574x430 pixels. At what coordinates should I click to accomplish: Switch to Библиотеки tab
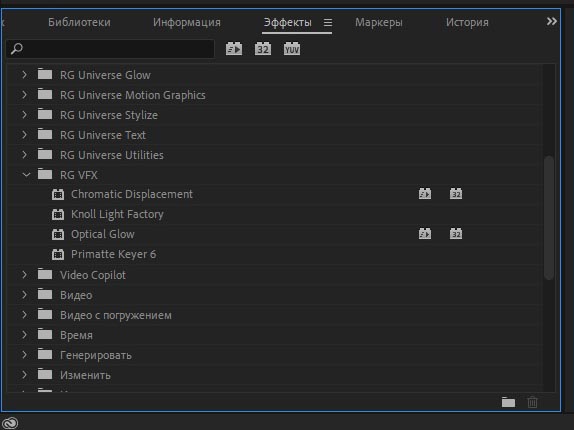click(79, 22)
